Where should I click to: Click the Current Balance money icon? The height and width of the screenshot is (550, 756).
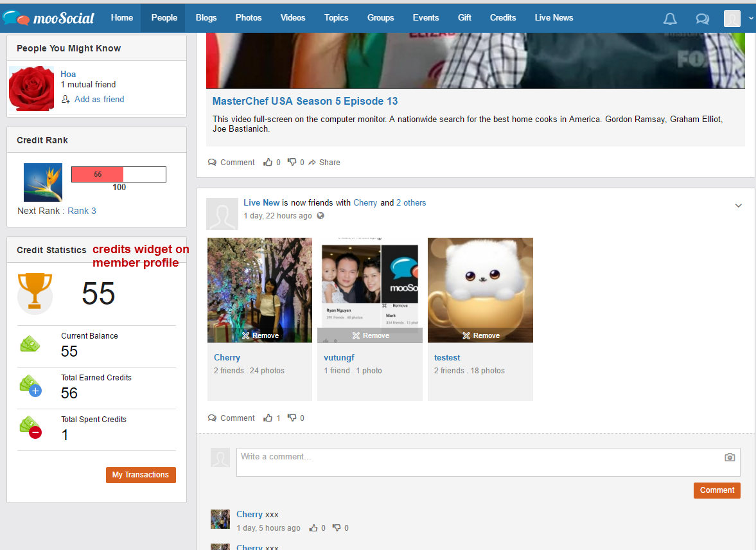click(30, 344)
